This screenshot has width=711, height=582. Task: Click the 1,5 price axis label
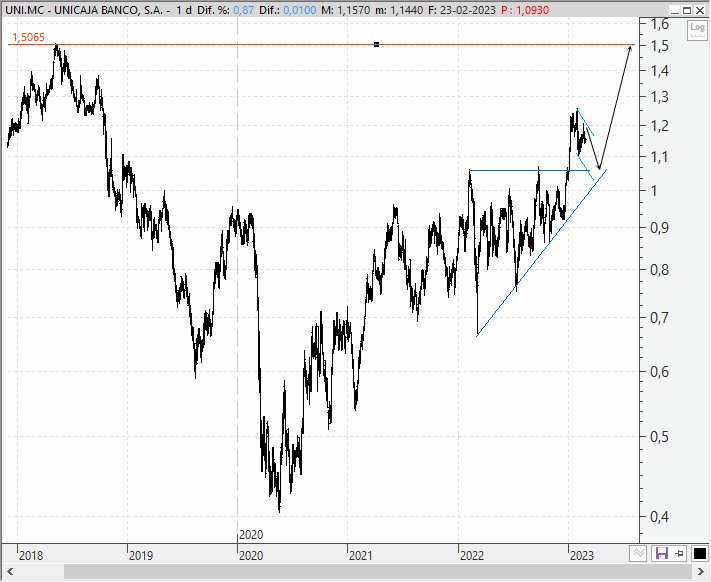point(660,46)
